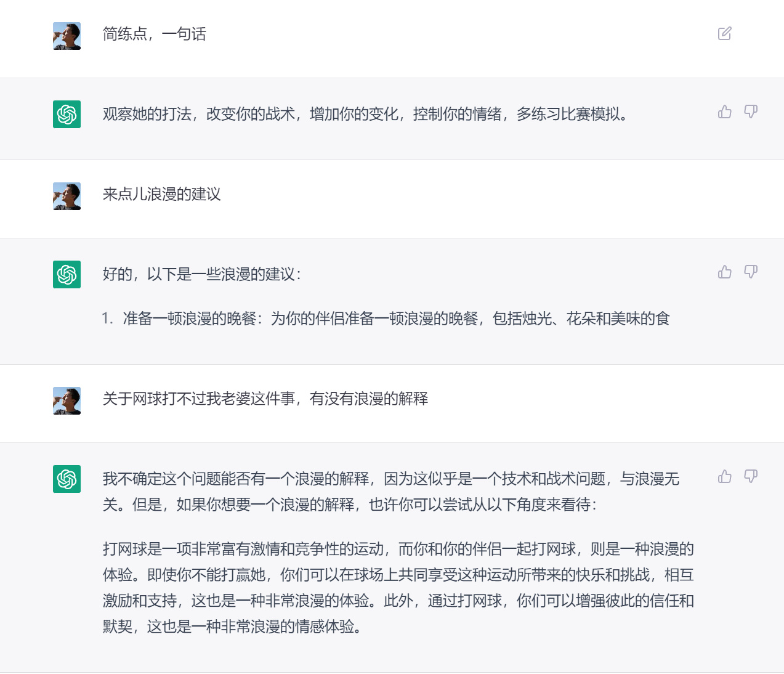This screenshot has width=784, height=674.
Task: Click the text "好的，以下是一些浪漫的建议："
Action: point(201,274)
